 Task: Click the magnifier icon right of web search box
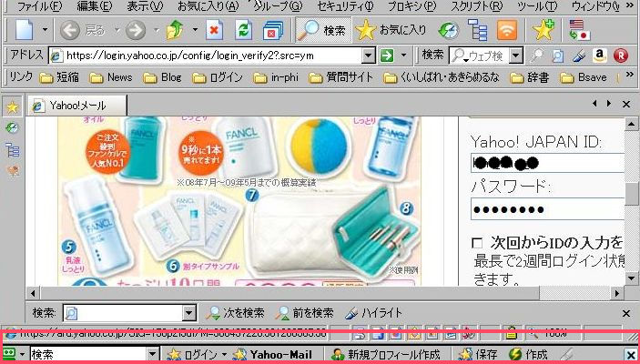[537, 56]
